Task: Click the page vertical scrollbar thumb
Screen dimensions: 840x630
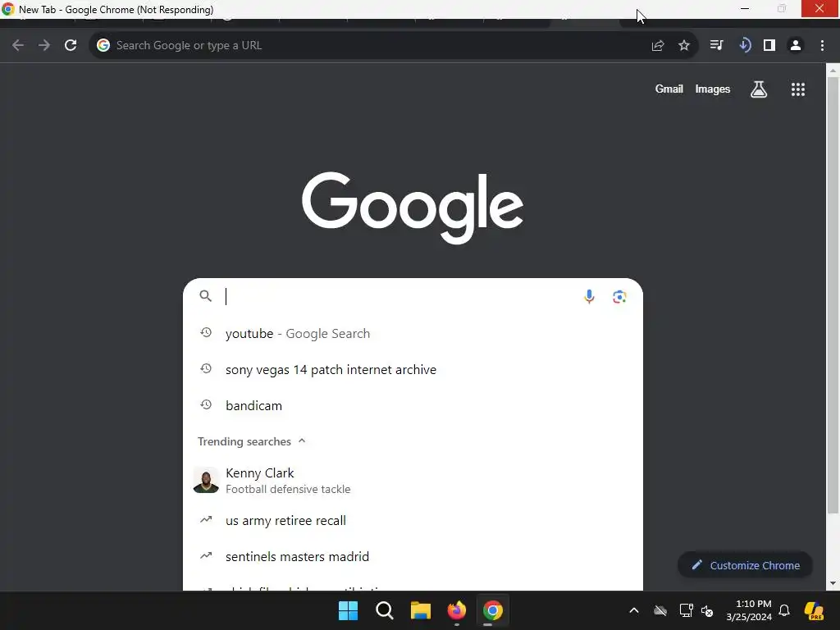Action: click(x=833, y=294)
